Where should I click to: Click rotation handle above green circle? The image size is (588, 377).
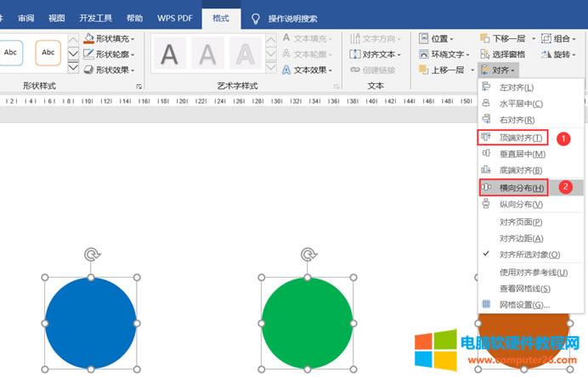[308, 255]
